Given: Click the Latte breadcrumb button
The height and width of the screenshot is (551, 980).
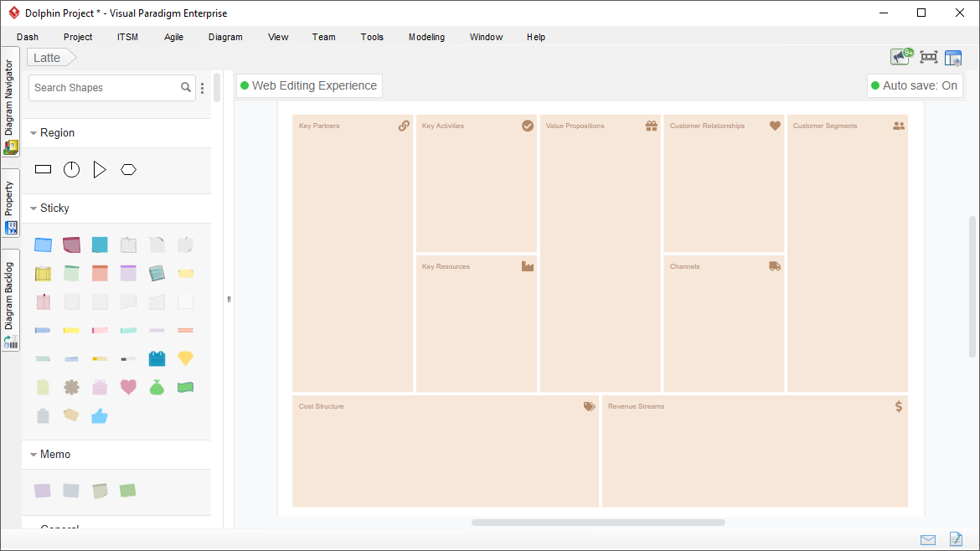Looking at the screenshot, I should (51, 58).
